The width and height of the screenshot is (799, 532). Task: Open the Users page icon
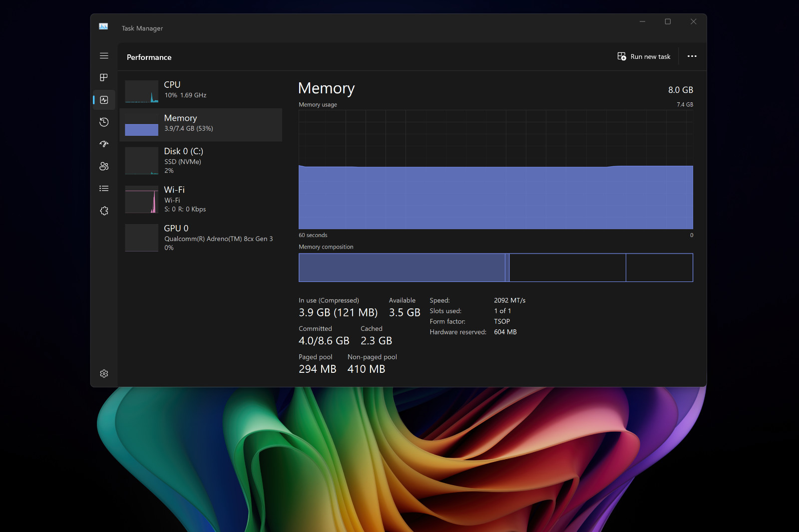104,166
